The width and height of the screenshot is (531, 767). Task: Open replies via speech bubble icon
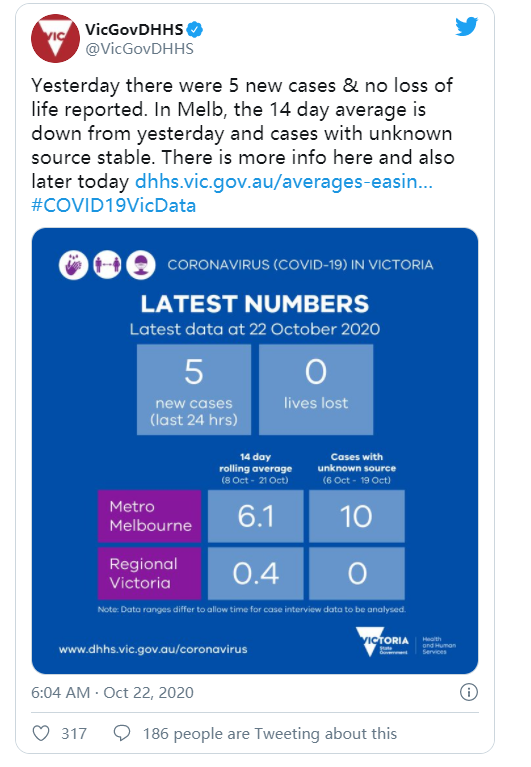point(122,733)
